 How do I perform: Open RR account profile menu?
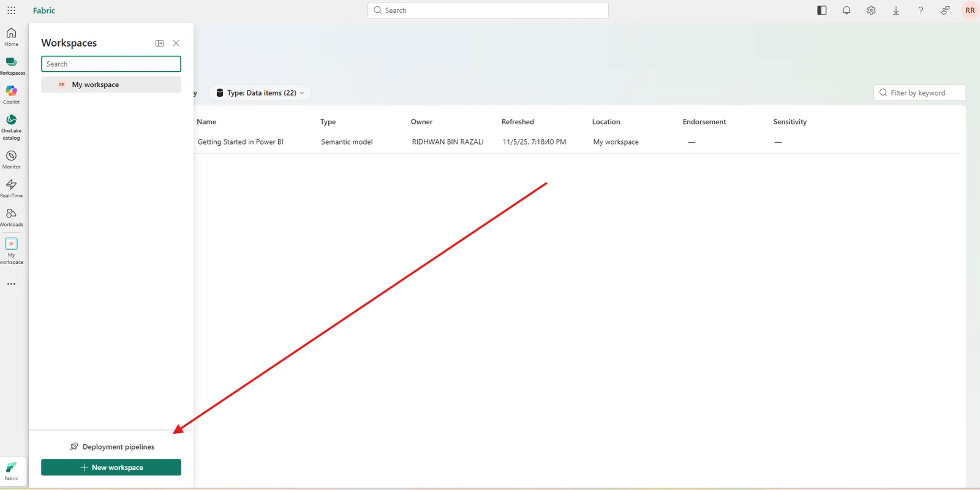point(970,10)
